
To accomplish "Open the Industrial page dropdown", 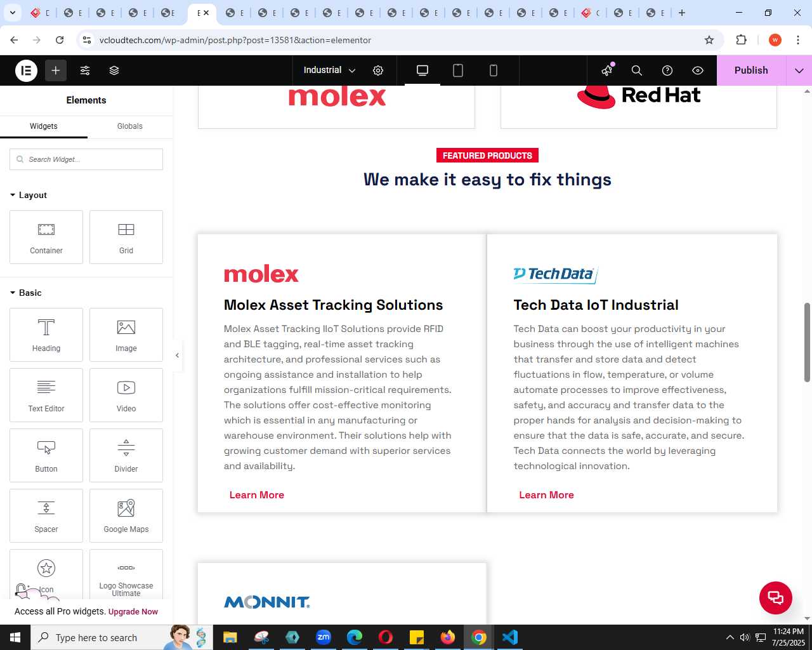I will 329,70.
